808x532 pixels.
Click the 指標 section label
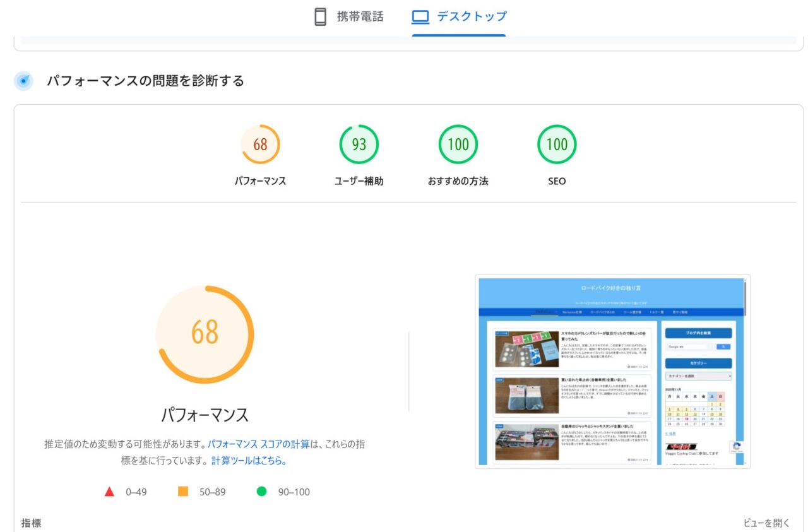tap(32, 523)
